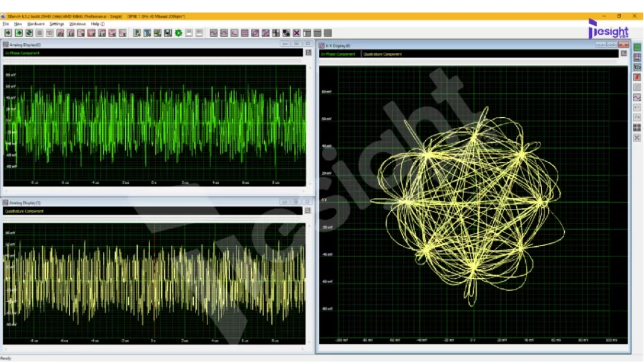Click the sixth icon in main toolbar

pyautogui.click(x=60, y=33)
